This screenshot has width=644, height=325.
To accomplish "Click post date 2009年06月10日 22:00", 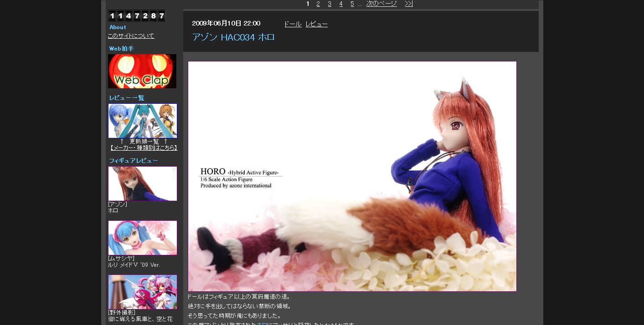I will tap(226, 23).
